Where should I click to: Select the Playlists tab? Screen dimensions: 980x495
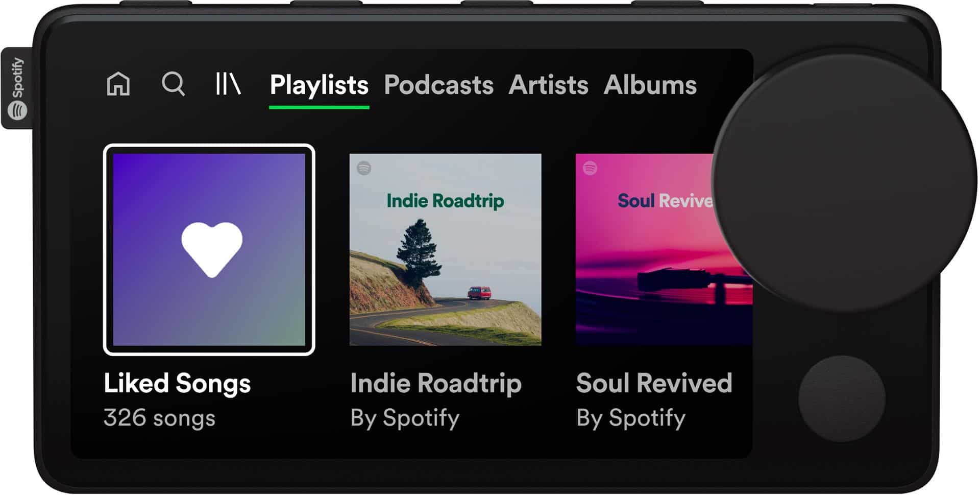(319, 85)
